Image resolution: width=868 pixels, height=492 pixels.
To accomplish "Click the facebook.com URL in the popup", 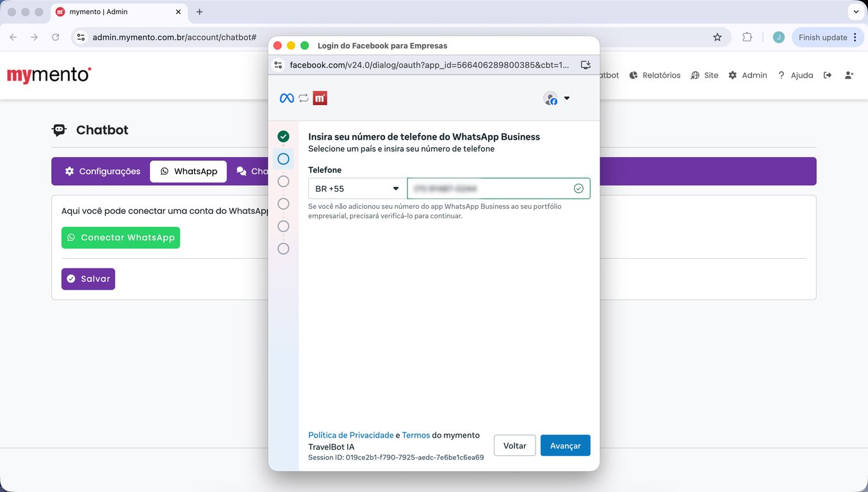I will pyautogui.click(x=429, y=65).
